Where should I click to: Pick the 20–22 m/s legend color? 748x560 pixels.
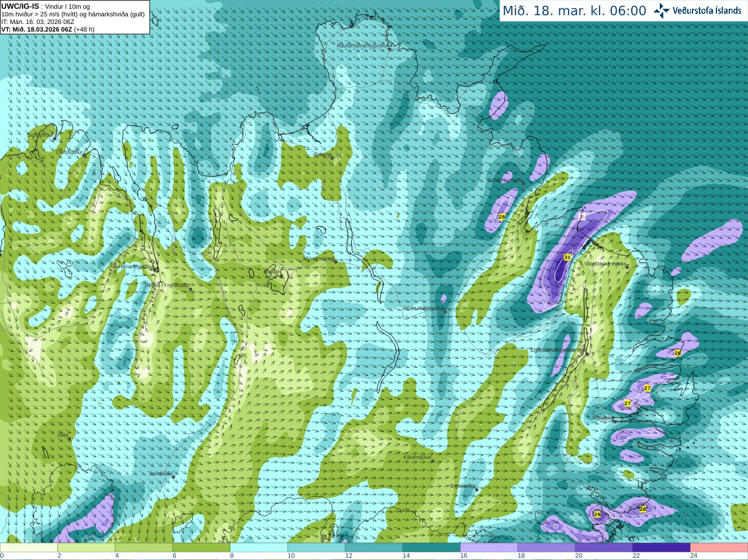604,548
